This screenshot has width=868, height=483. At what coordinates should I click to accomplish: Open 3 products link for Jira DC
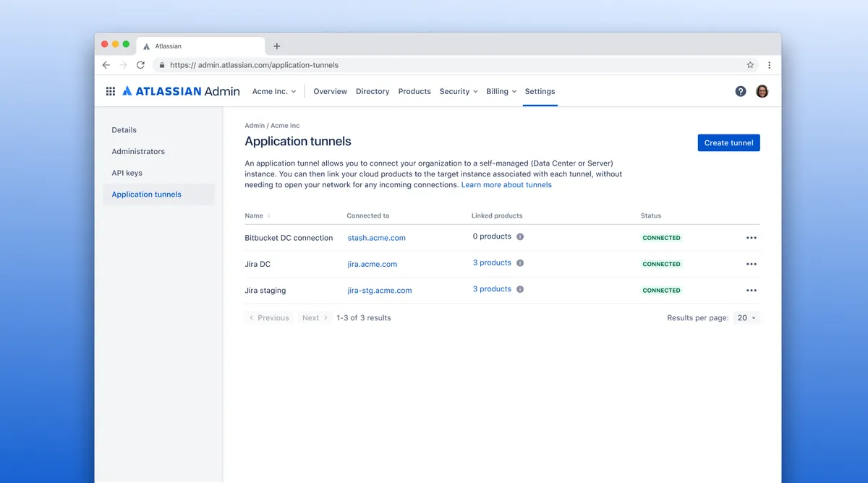(x=492, y=263)
